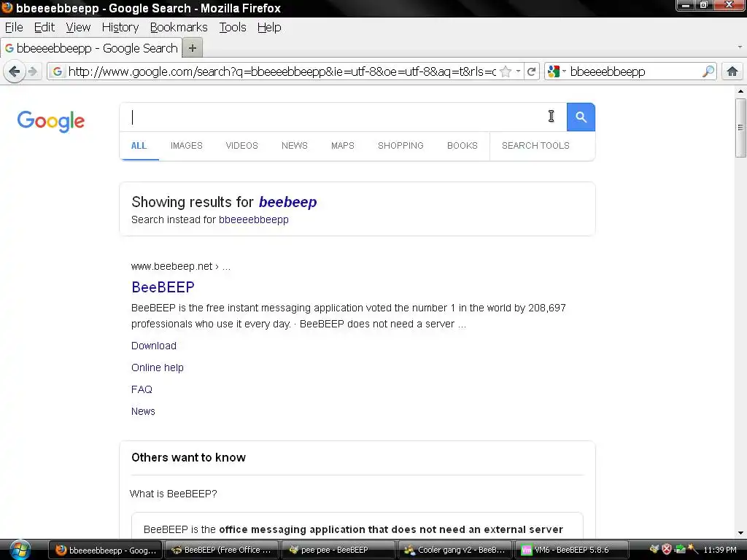Open the Help menu
The height and width of the screenshot is (560, 747).
[x=269, y=27]
